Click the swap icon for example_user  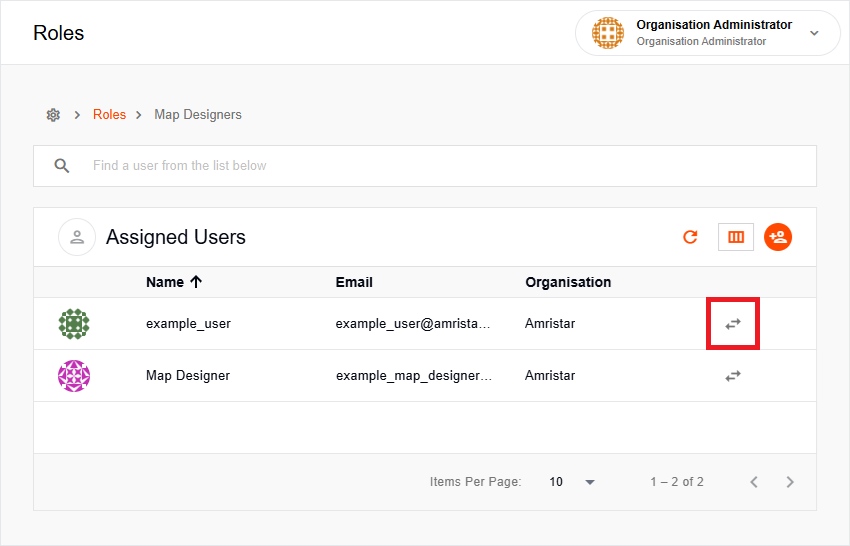[733, 324]
